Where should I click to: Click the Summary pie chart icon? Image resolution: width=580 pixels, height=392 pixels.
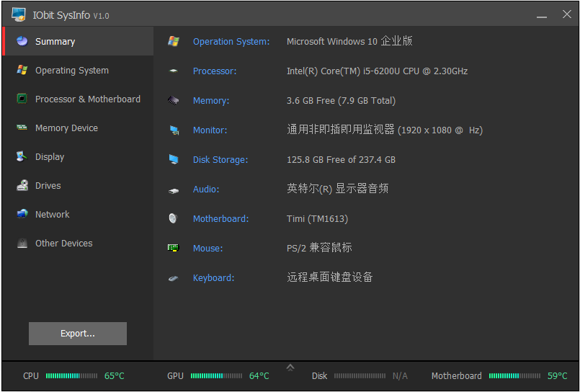(x=22, y=41)
